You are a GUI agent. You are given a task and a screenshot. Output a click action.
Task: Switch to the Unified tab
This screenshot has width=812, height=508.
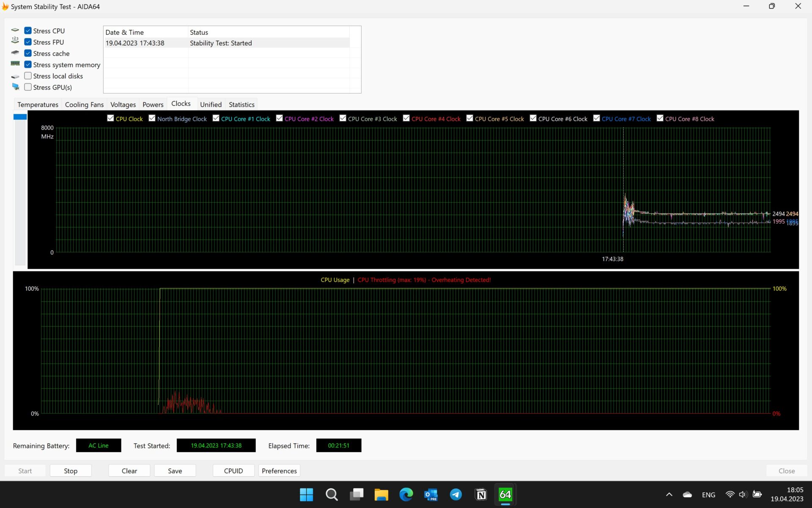click(211, 105)
